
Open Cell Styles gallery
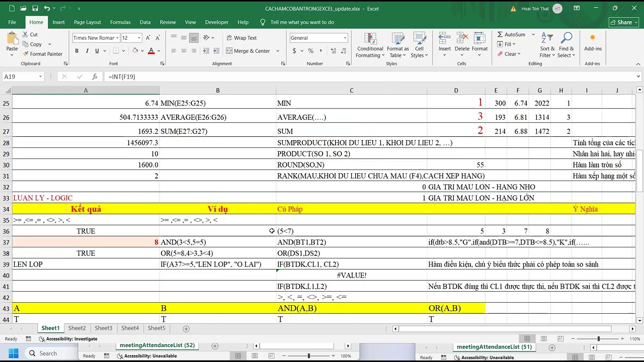point(419,45)
